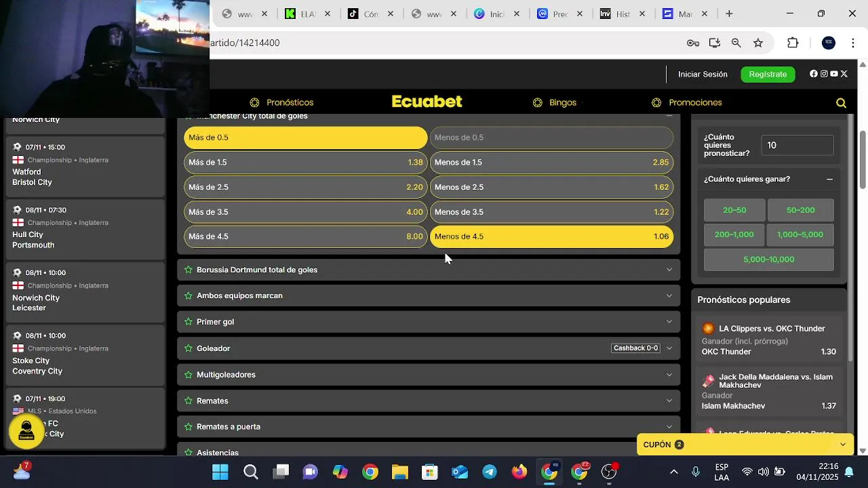Favorite the Remates a puerta market star

point(189,427)
